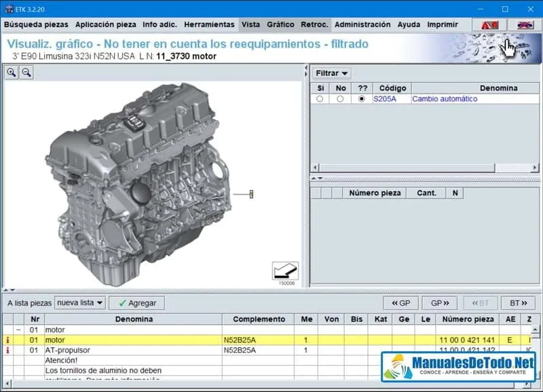Select the ?? radio for S205A

[361, 99]
